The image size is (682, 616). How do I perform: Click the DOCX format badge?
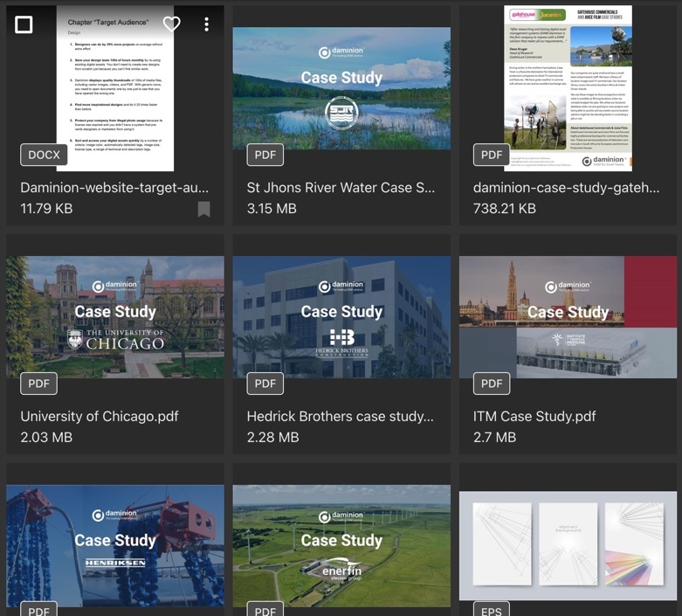pos(44,155)
